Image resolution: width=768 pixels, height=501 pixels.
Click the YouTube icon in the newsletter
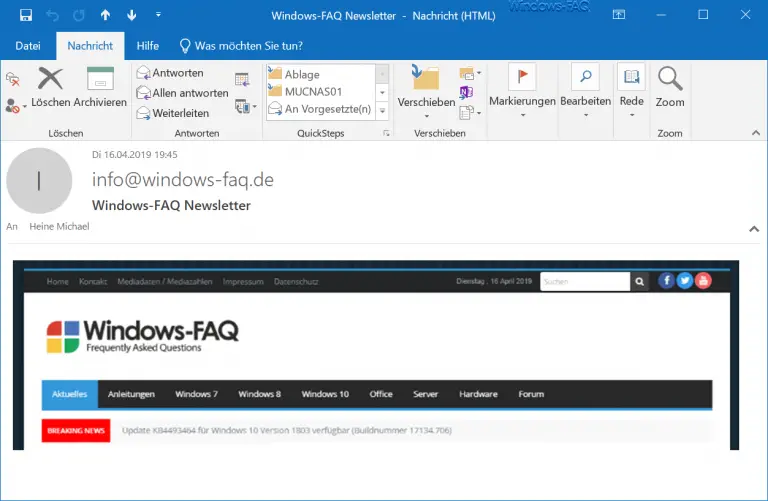coord(703,281)
